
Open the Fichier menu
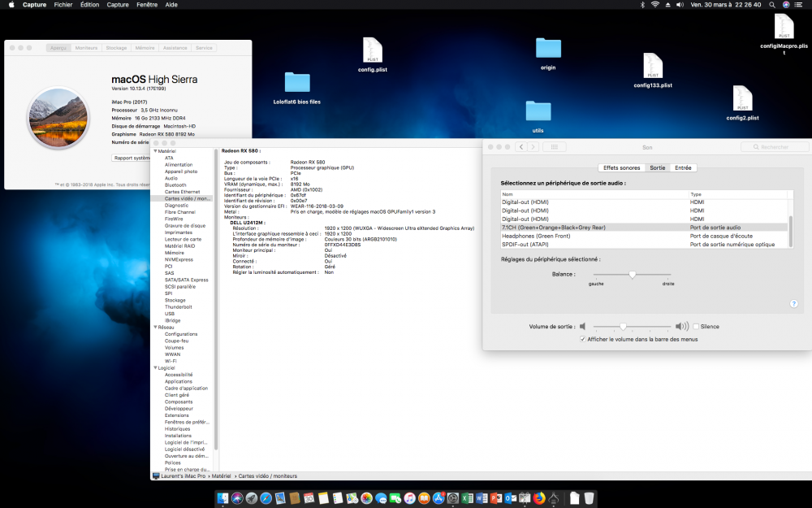[x=63, y=5]
